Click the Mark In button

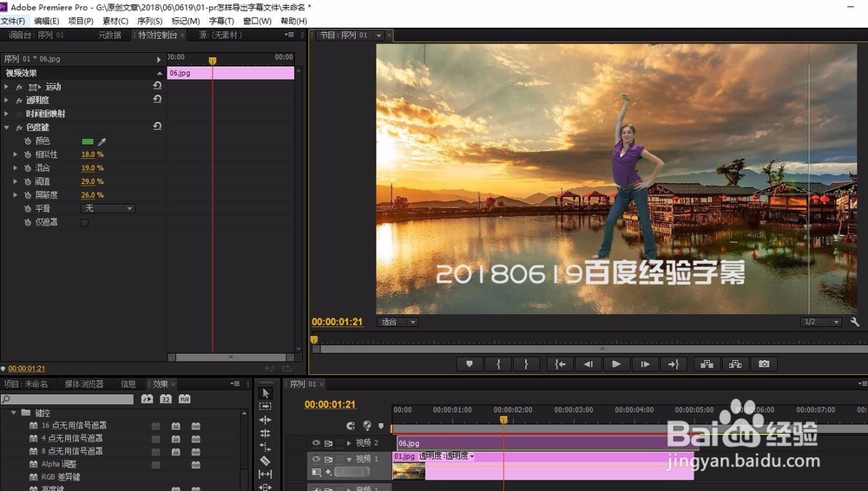pos(498,364)
